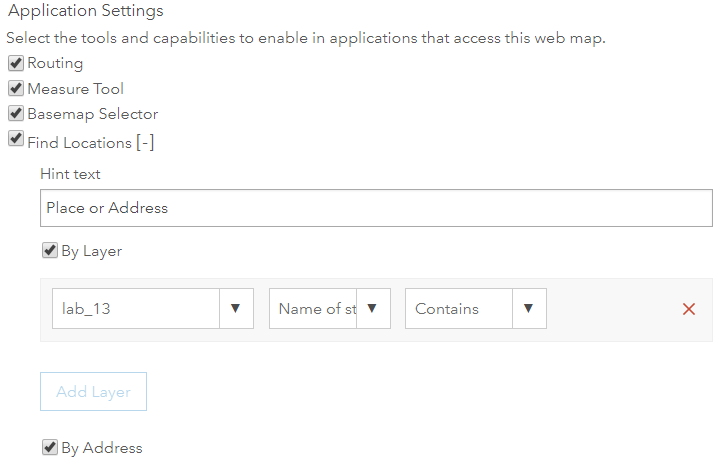Click the Measure Tool label text
The height and width of the screenshot is (469, 720).
(75, 89)
